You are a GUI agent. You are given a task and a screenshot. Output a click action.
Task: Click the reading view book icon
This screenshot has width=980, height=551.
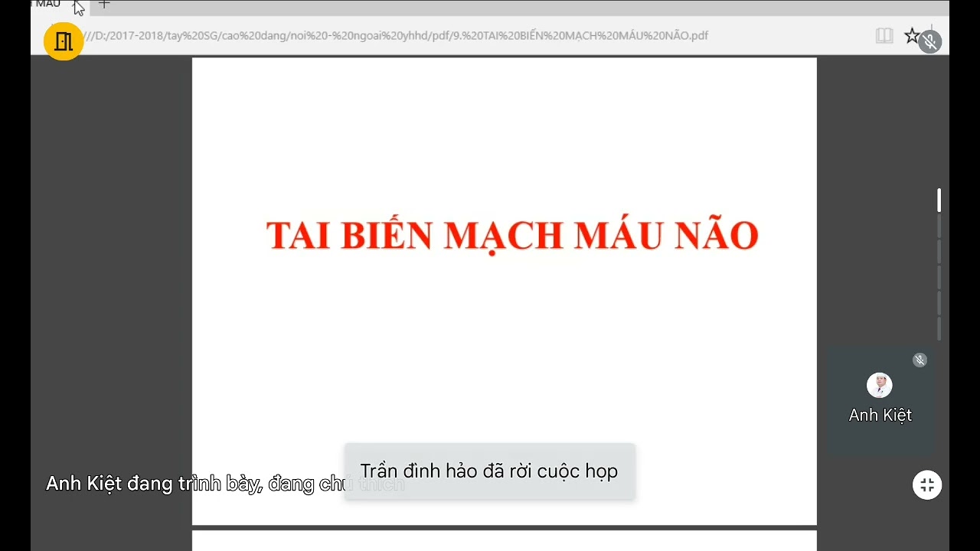tap(884, 36)
